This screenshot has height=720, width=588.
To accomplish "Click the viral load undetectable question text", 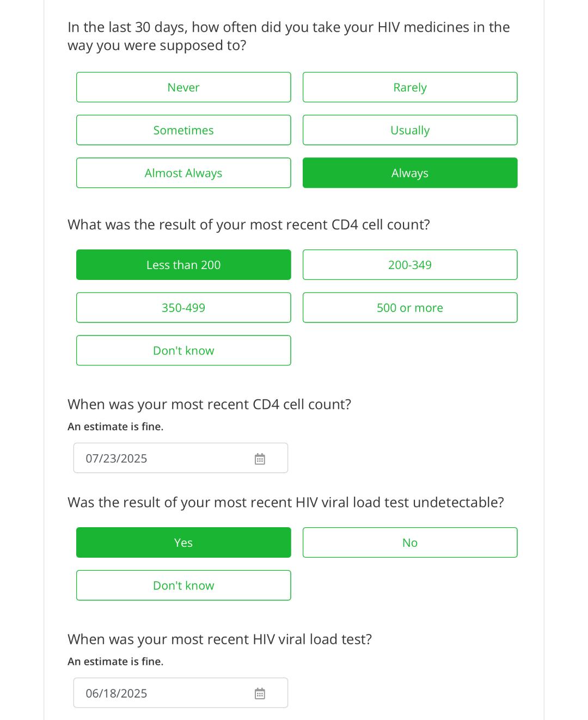I will pos(286,502).
